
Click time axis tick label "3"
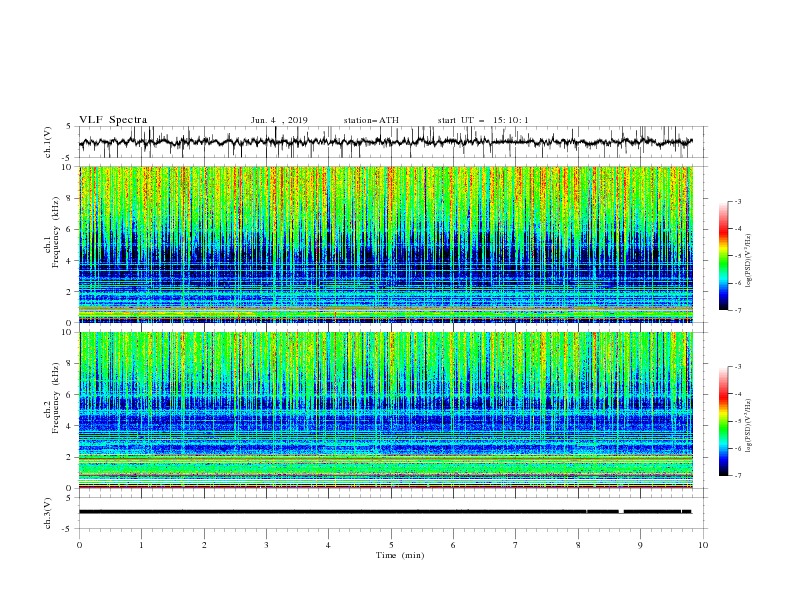coord(266,545)
